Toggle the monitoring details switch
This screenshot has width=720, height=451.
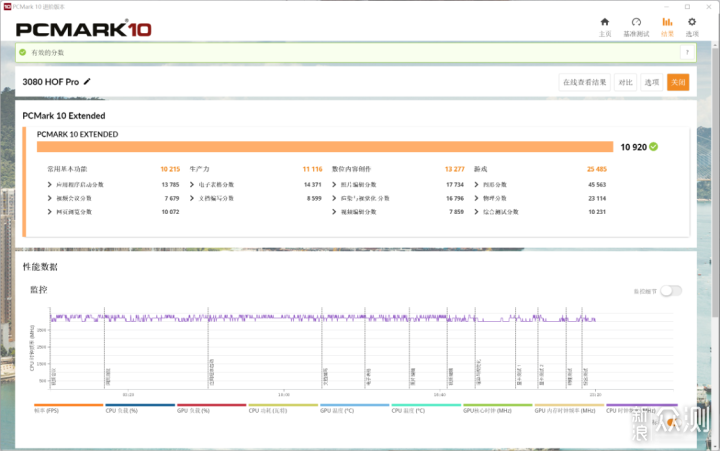(x=671, y=291)
